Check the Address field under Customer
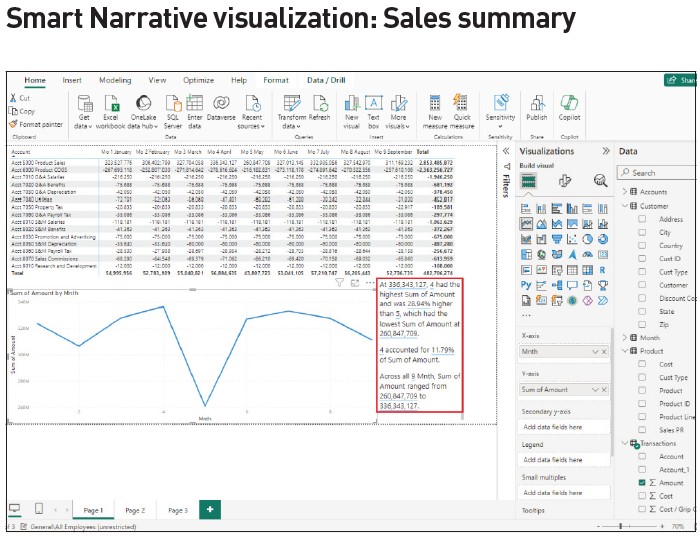Screen dimensions: 700x559 [x=642, y=219]
